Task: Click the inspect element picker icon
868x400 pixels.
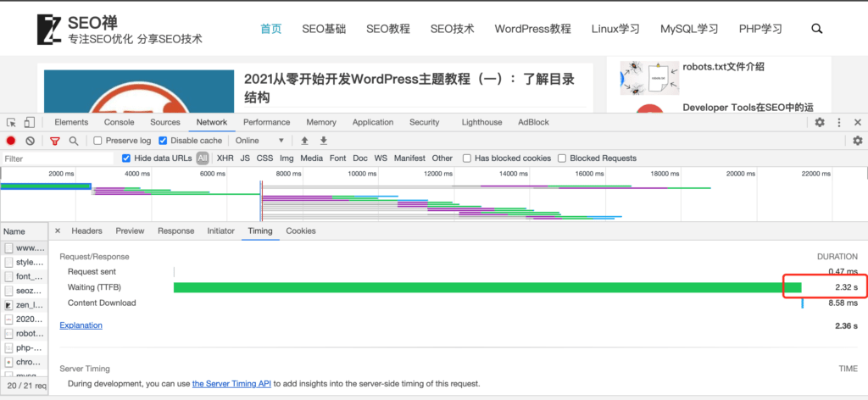Action: pos(11,123)
